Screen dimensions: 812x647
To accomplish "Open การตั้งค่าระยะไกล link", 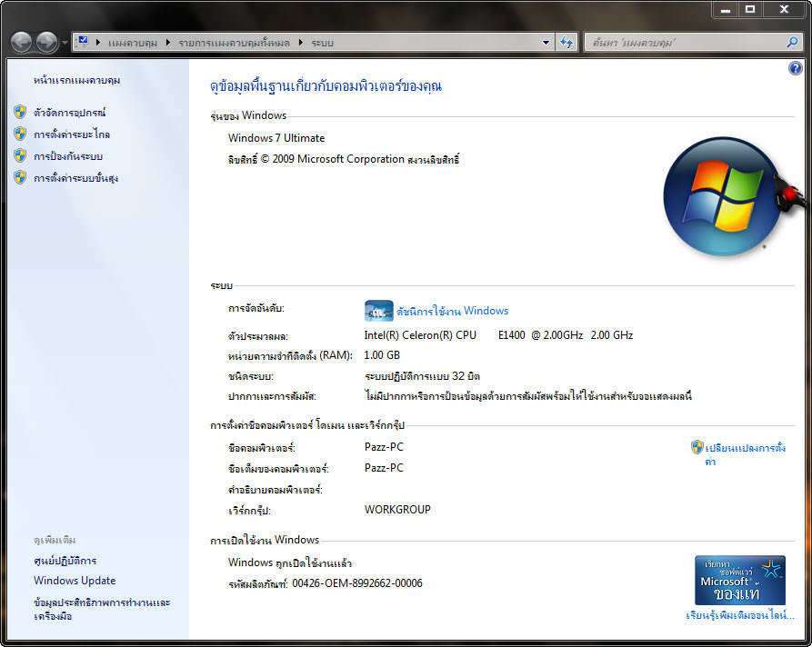I will click(x=72, y=134).
